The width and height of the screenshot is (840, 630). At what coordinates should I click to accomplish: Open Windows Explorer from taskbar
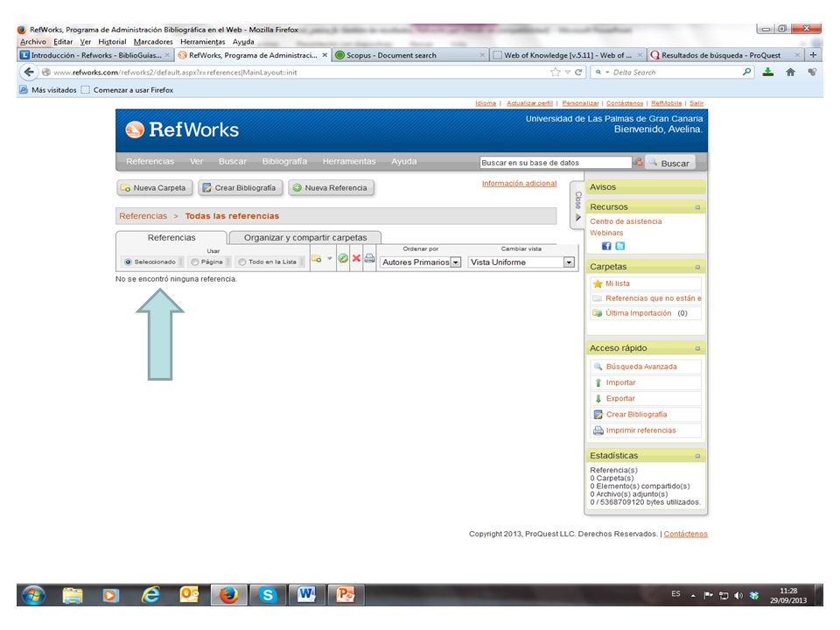pos(73,595)
